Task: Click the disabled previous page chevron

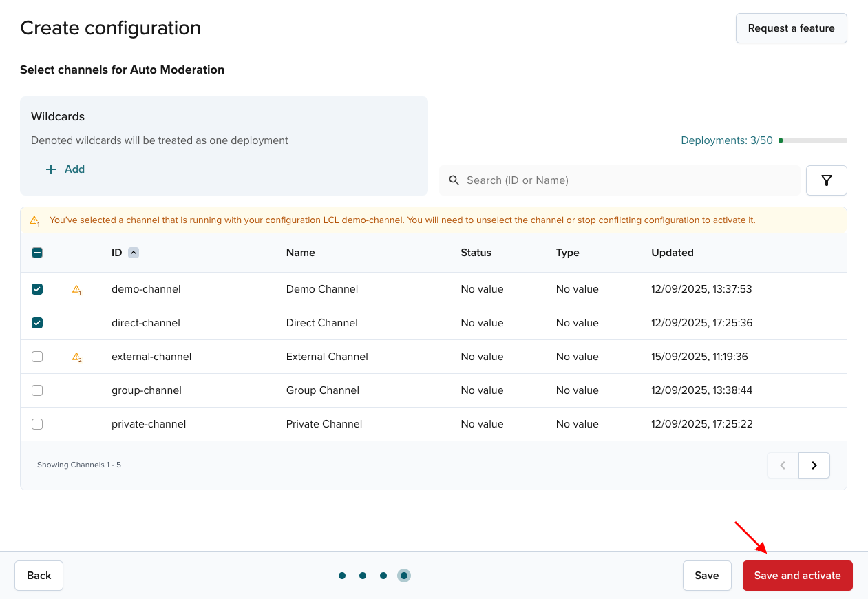Action: 782,465
